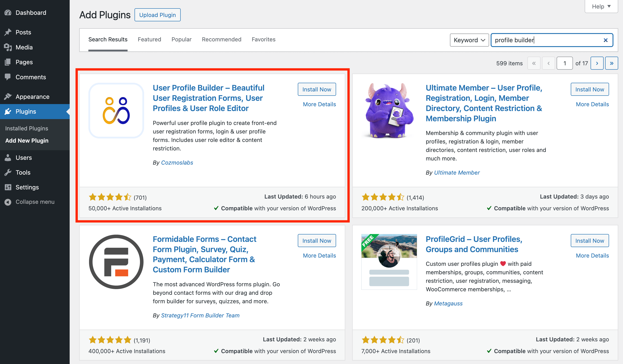Click Last Updated 3 days ago text
The height and width of the screenshot is (364, 623).
574,197
